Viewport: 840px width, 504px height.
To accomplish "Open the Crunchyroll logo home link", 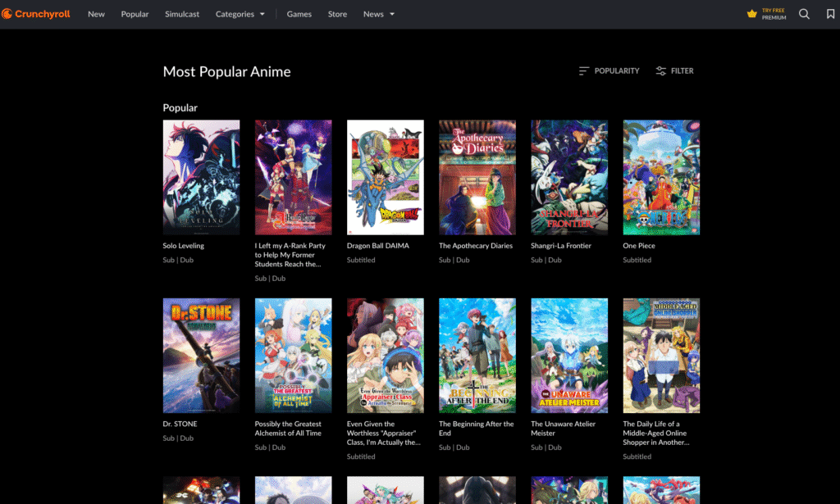I will tap(36, 14).
